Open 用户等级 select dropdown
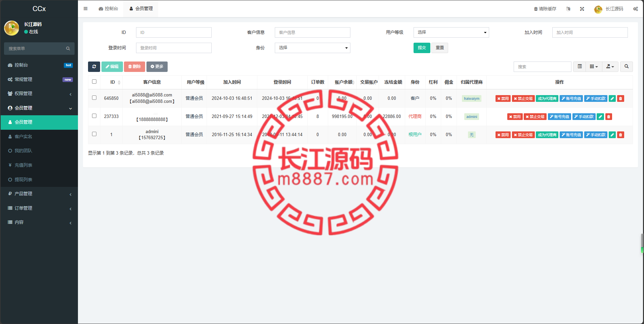The image size is (644, 324). click(x=451, y=32)
